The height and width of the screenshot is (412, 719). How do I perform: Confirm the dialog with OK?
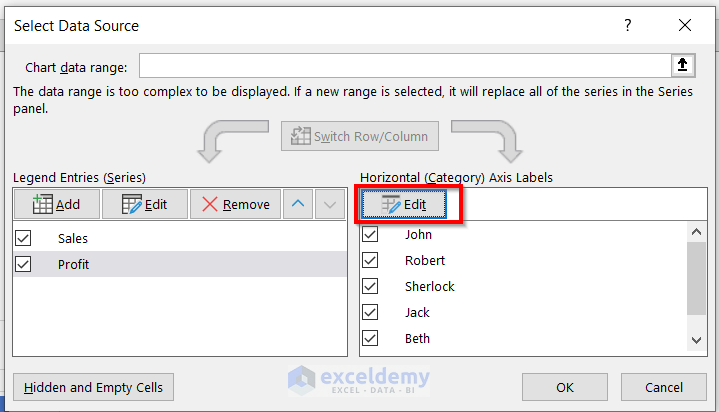565,387
